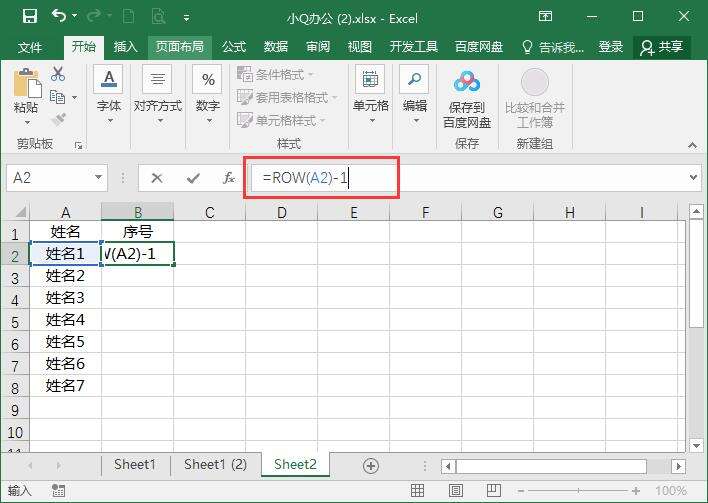Open the 单元格 cells group
Image resolution: width=708 pixels, height=503 pixels.
tap(371, 95)
